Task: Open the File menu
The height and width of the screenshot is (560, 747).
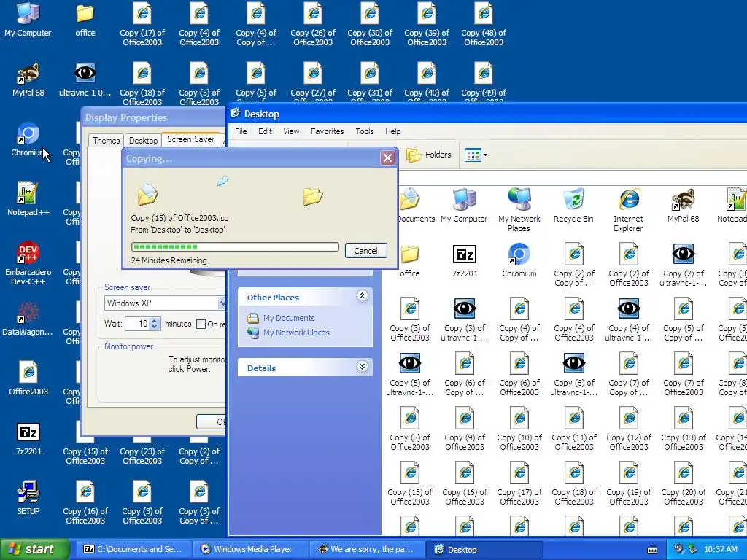Action: point(241,131)
